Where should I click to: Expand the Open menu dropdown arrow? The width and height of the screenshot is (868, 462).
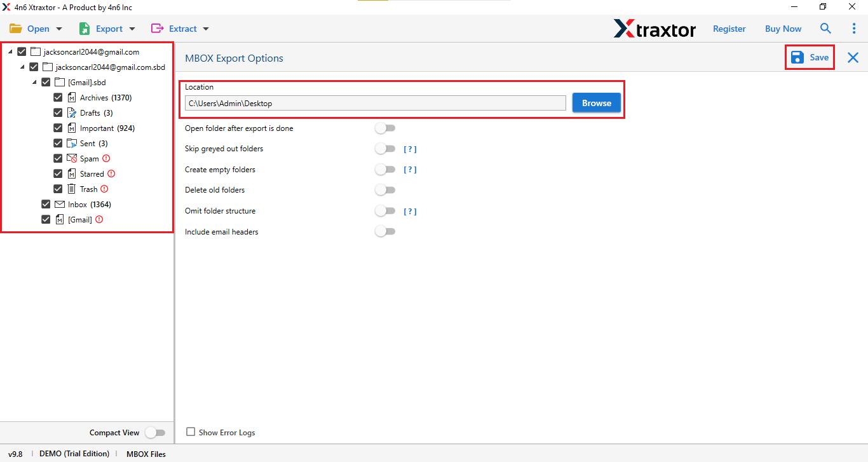coord(58,29)
